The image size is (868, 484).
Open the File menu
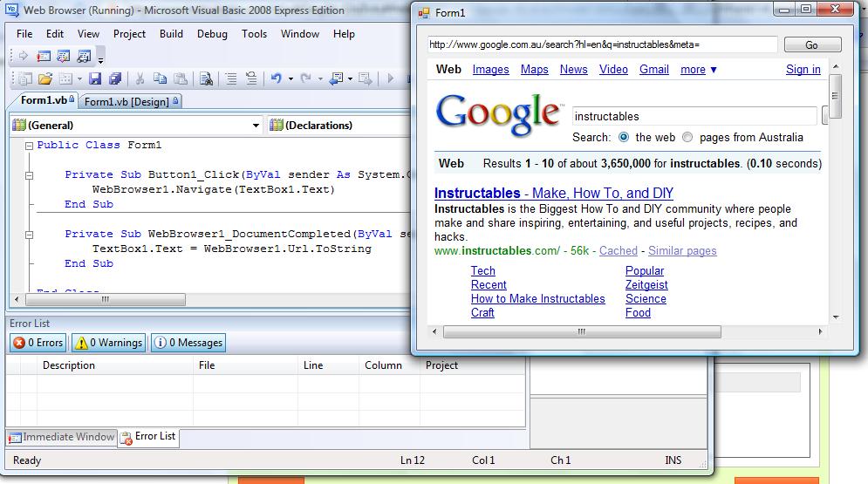pos(24,34)
